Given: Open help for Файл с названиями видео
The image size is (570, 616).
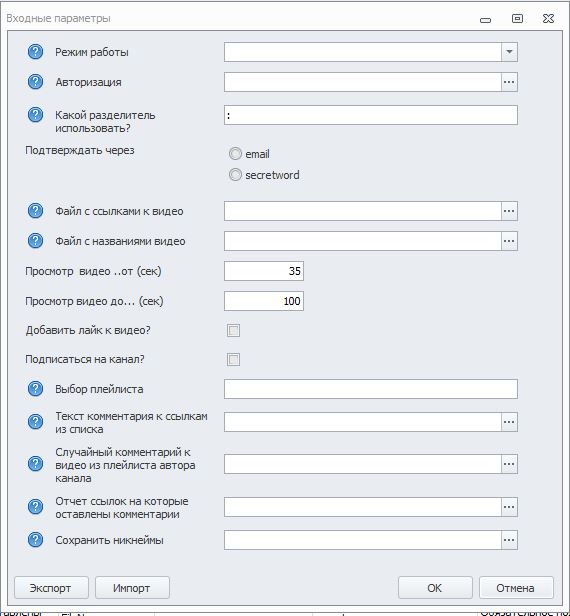Looking at the screenshot, I should coord(35,241).
